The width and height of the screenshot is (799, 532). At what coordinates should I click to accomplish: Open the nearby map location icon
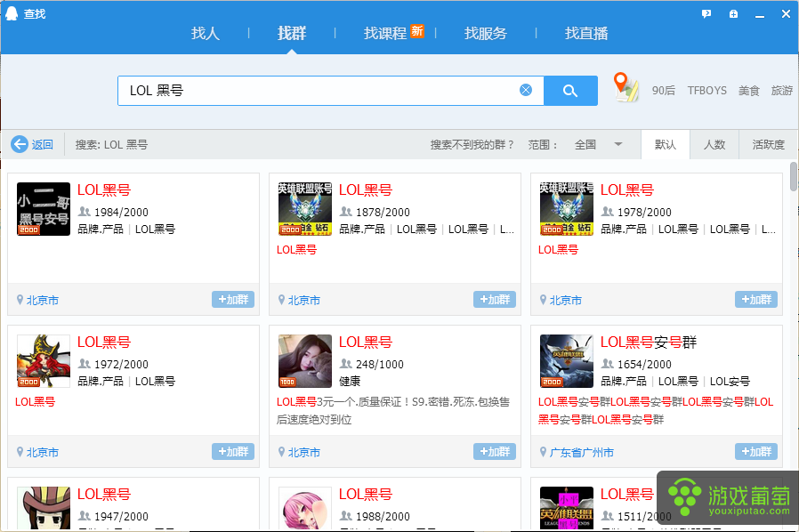click(x=626, y=87)
